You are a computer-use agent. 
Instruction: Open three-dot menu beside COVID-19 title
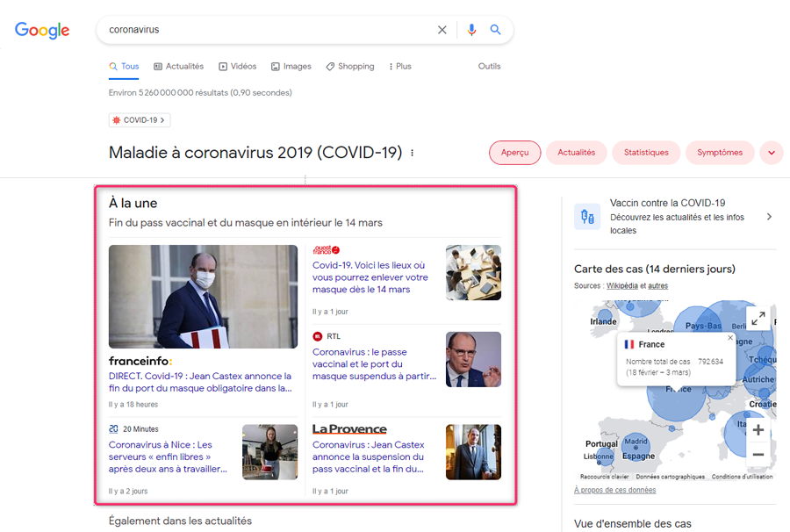click(413, 153)
